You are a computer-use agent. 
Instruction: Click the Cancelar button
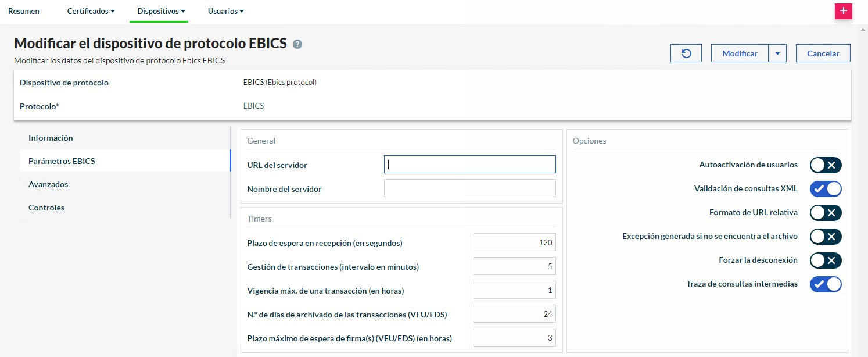click(823, 53)
